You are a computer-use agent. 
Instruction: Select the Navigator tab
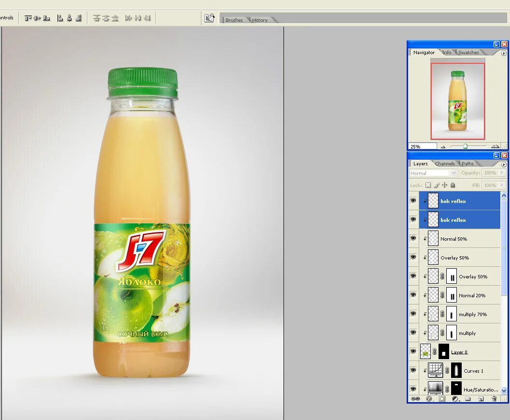[424, 52]
